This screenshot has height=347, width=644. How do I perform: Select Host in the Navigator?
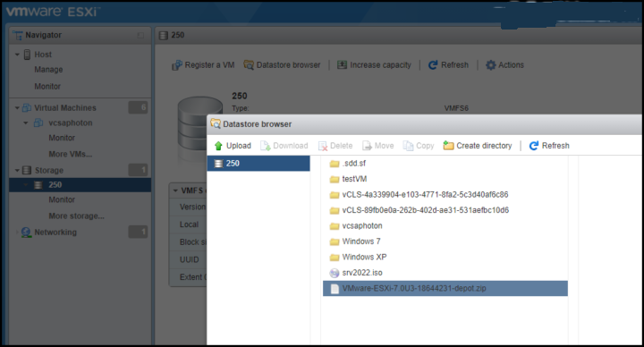coord(43,55)
